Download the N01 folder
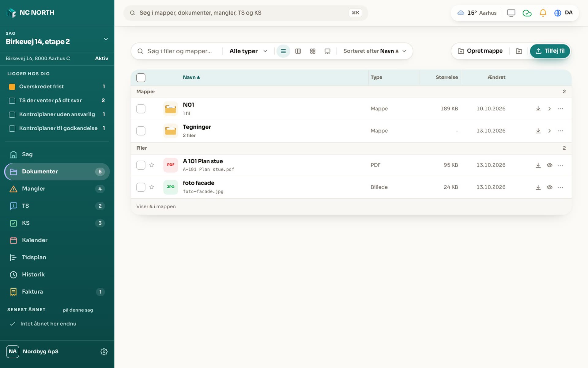 [x=538, y=109]
